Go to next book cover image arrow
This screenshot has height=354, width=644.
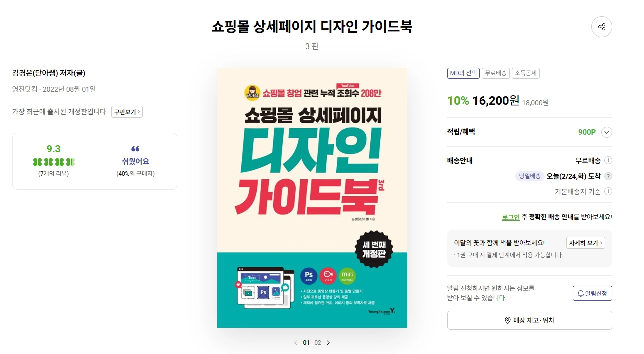(328, 343)
